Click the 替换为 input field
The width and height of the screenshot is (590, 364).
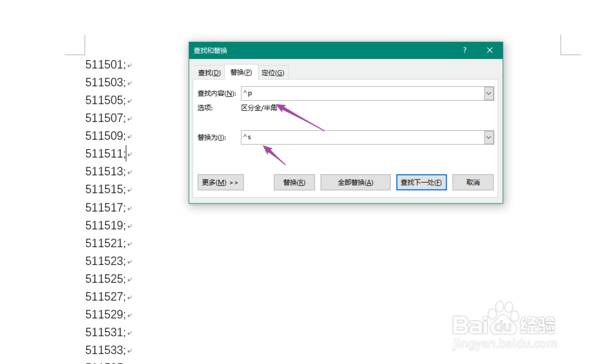click(x=363, y=137)
